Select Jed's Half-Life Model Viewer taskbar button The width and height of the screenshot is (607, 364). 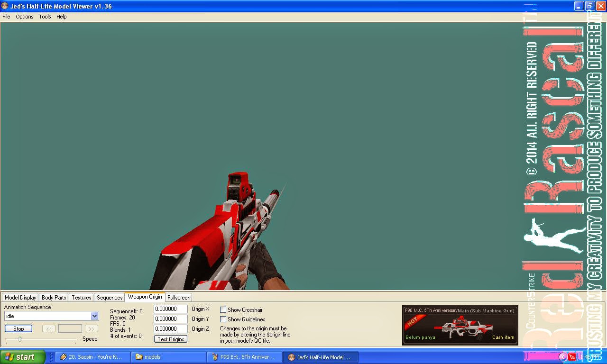(320, 357)
